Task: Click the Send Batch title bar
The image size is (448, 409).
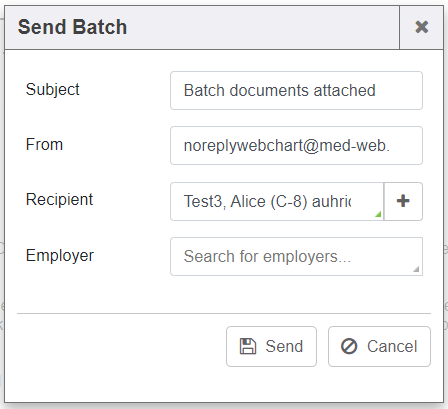Action: [202, 27]
